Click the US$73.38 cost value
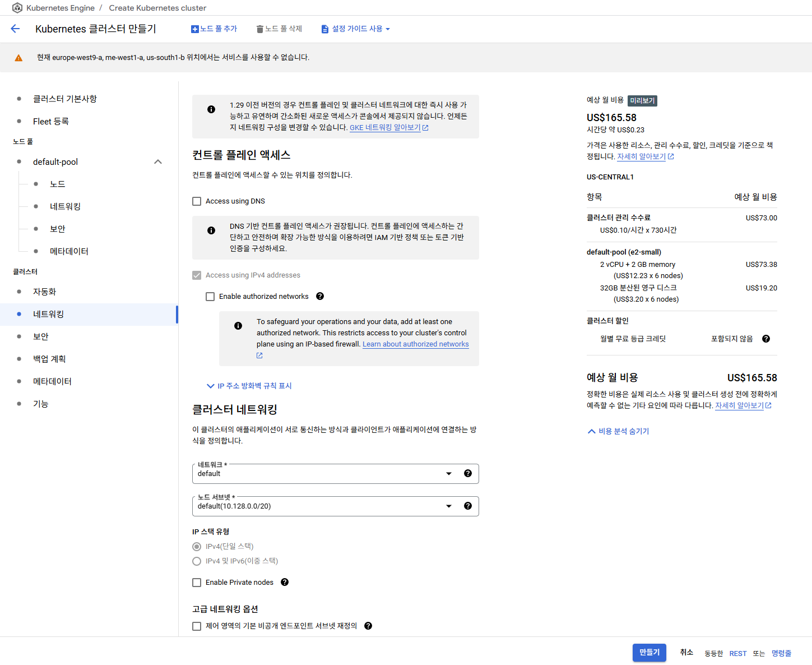The width and height of the screenshot is (812, 665). coord(761,265)
